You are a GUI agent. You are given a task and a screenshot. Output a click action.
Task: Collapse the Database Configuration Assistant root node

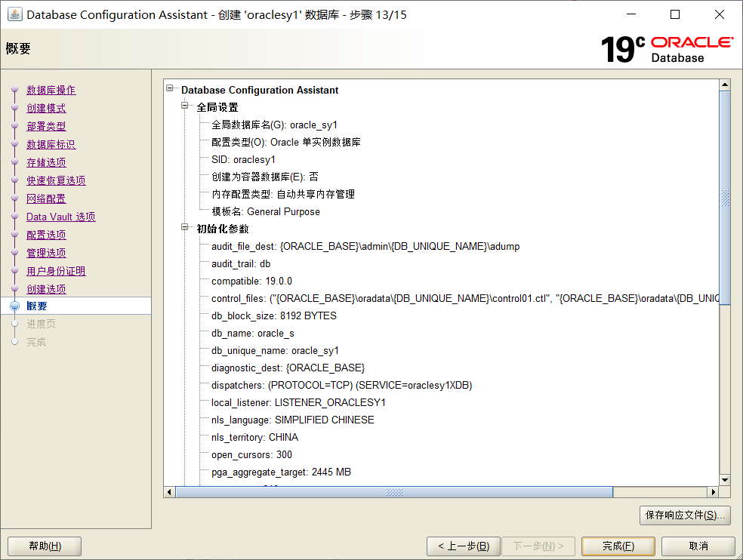(170, 88)
